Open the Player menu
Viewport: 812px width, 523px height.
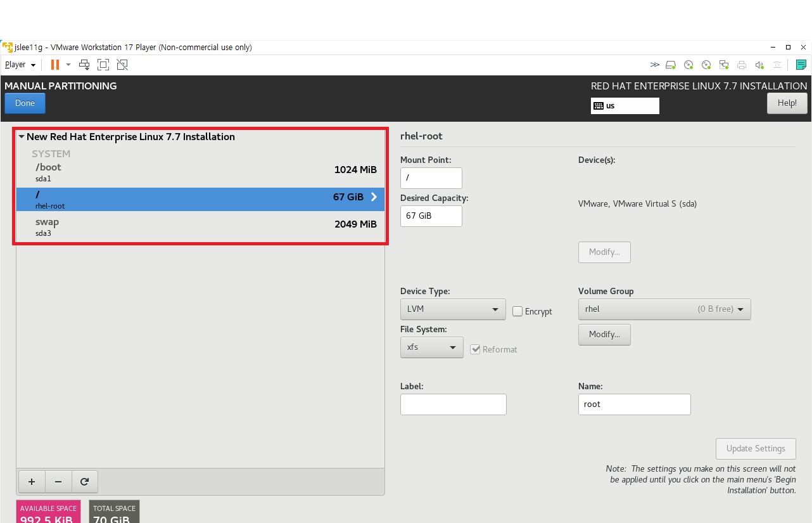20,65
